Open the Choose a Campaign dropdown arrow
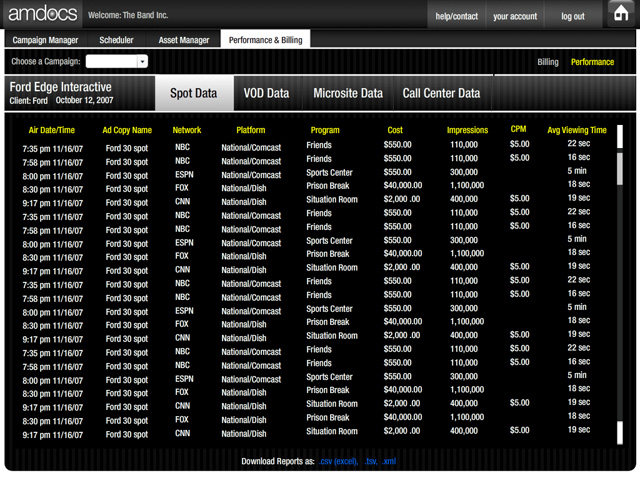 142,62
